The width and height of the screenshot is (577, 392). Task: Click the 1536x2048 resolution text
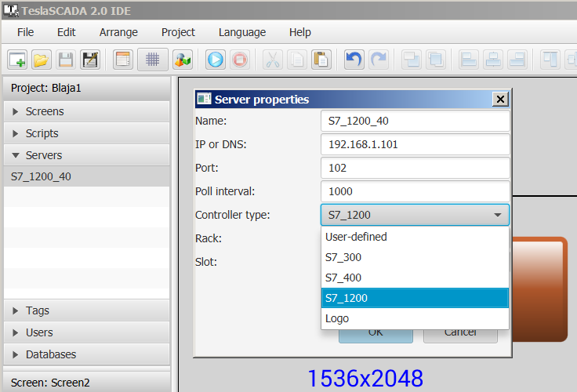coord(365,378)
